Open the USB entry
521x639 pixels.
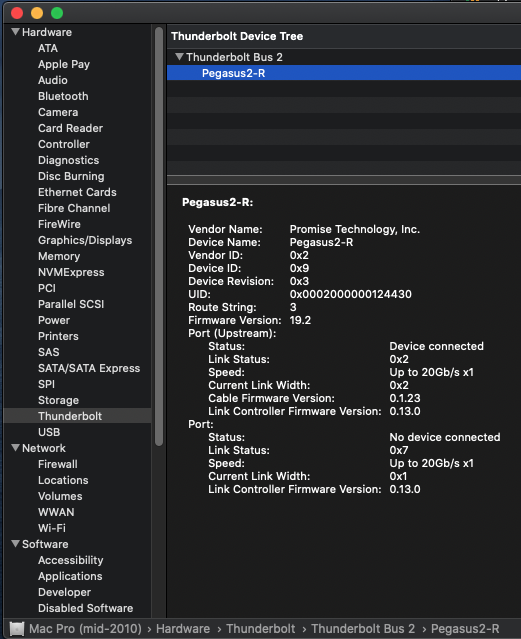(49, 432)
